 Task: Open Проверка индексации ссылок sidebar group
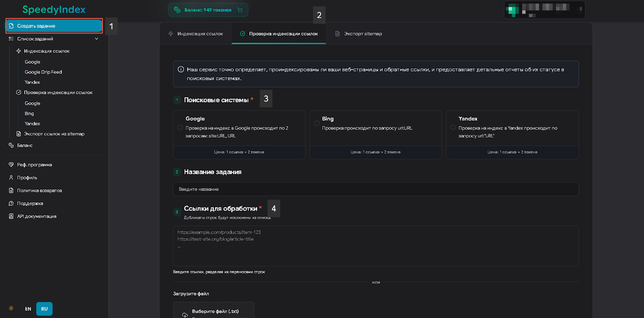pos(58,92)
